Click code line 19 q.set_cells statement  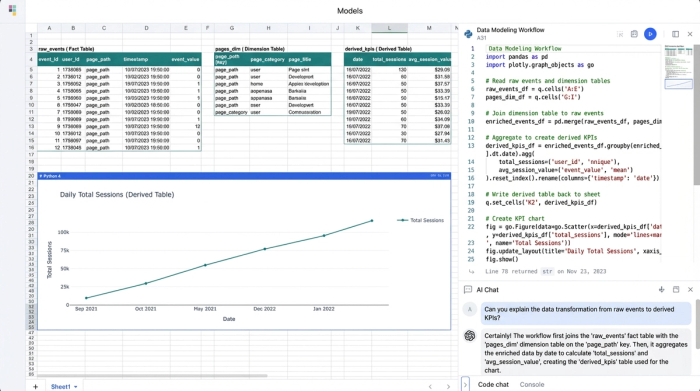[541, 202]
